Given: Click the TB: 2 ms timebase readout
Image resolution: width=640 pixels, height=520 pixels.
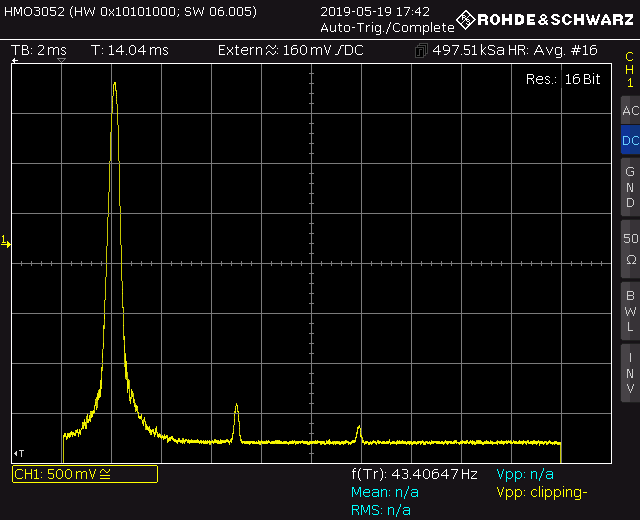Looking at the screenshot, I should (x=39, y=50).
